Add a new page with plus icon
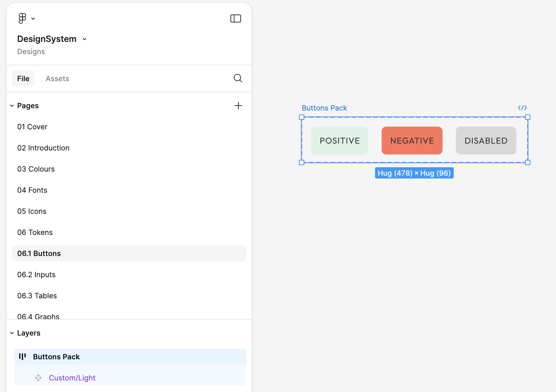 (x=238, y=106)
